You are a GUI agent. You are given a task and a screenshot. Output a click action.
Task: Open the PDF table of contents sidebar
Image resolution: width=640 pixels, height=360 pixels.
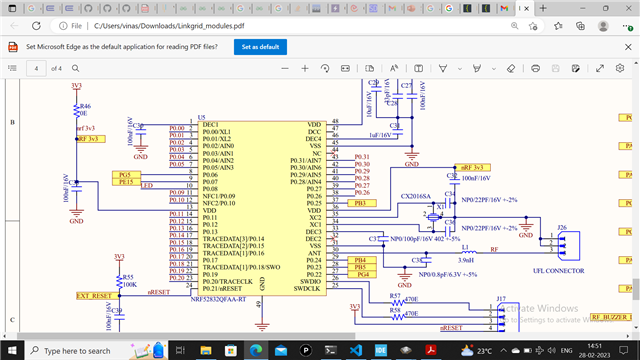(12, 69)
